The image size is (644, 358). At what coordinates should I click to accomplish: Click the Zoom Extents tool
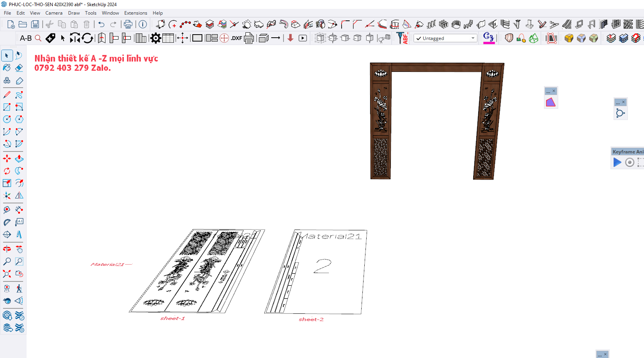tap(7, 274)
